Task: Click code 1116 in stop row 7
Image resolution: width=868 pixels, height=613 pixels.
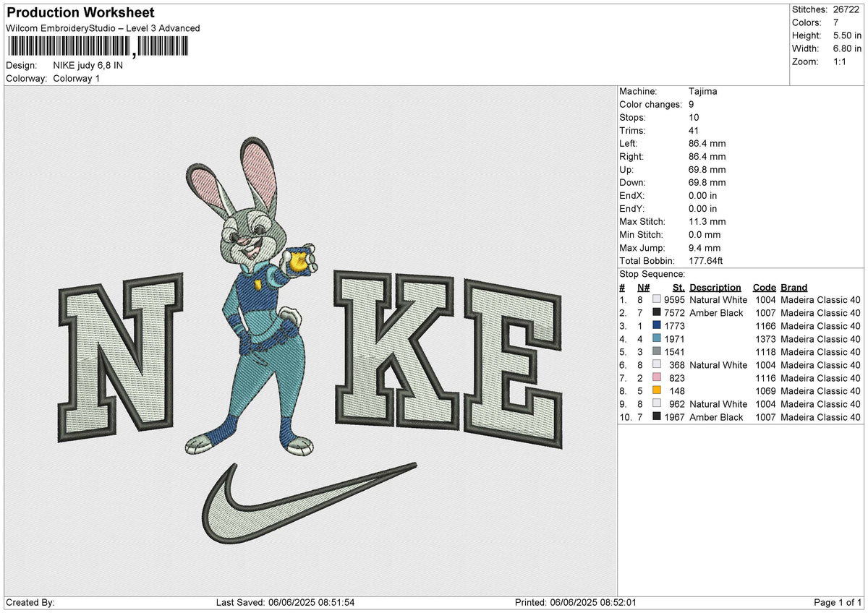Action: point(765,378)
